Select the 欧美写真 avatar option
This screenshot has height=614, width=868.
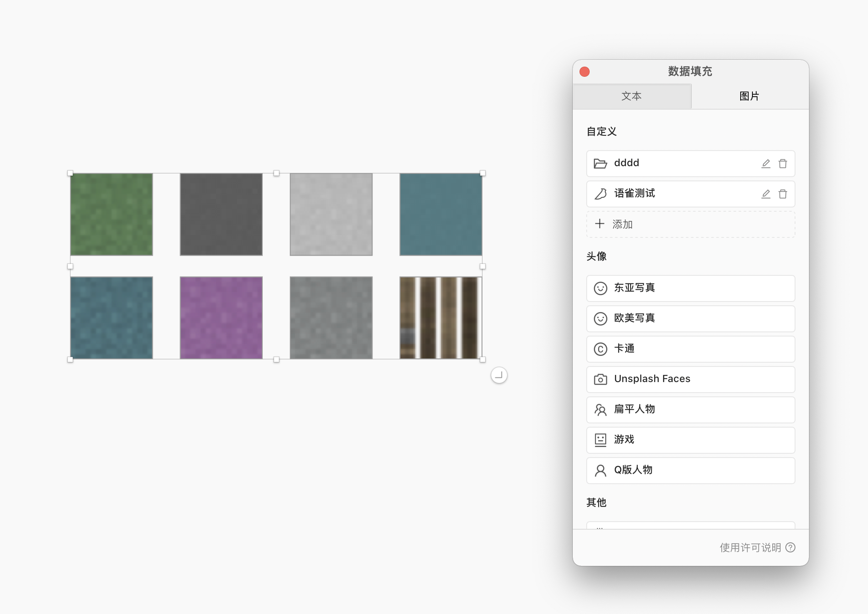[690, 318]
